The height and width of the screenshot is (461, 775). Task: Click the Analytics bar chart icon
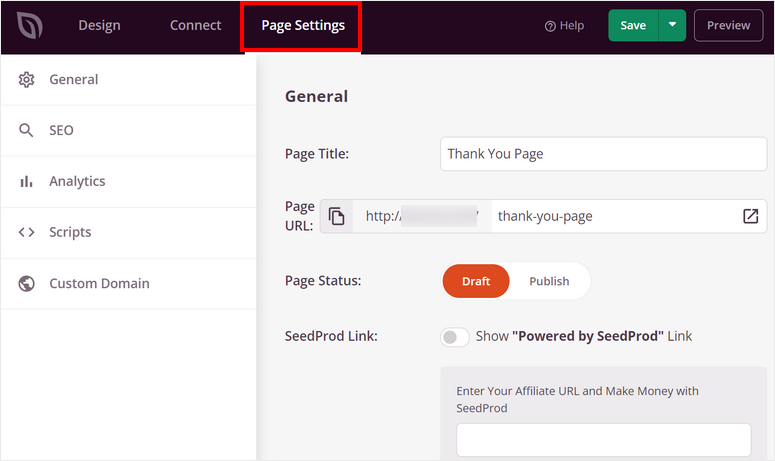tap(27, 182)
